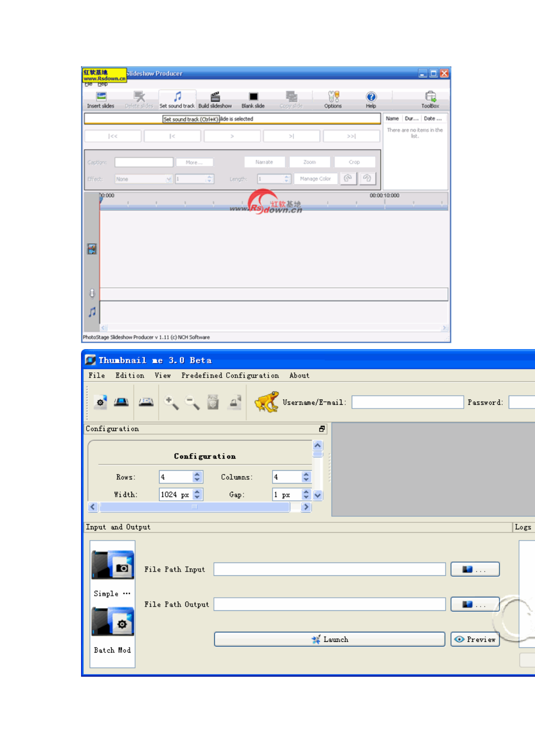Click the microphone narration track icon
Viewport: 535px width, 756px height.
[92, 294]
